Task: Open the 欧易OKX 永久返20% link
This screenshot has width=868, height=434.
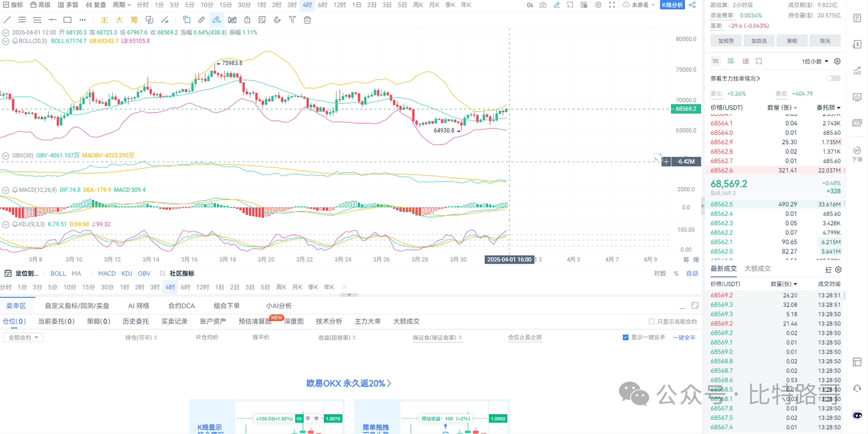Action: point(349,383)
